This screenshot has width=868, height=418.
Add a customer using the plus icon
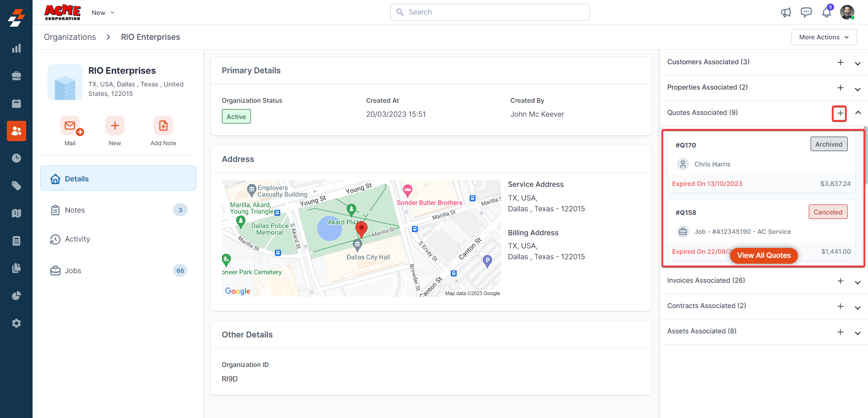coord(840,62)
